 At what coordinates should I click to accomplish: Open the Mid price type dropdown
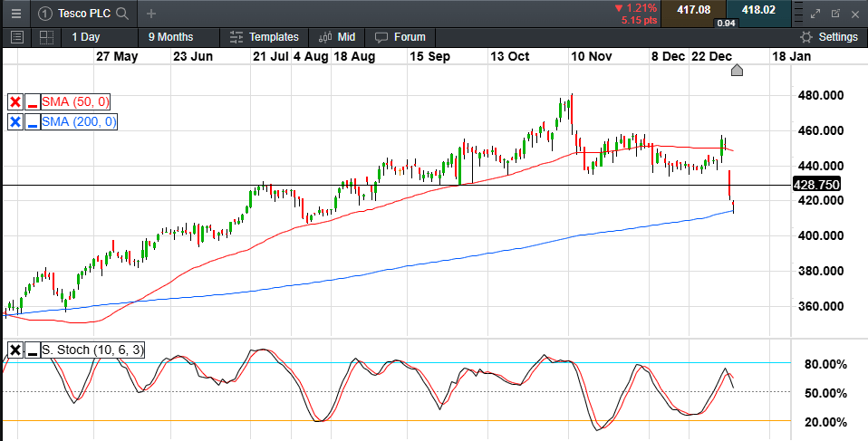pyautogui.click(x=337, y=37)
